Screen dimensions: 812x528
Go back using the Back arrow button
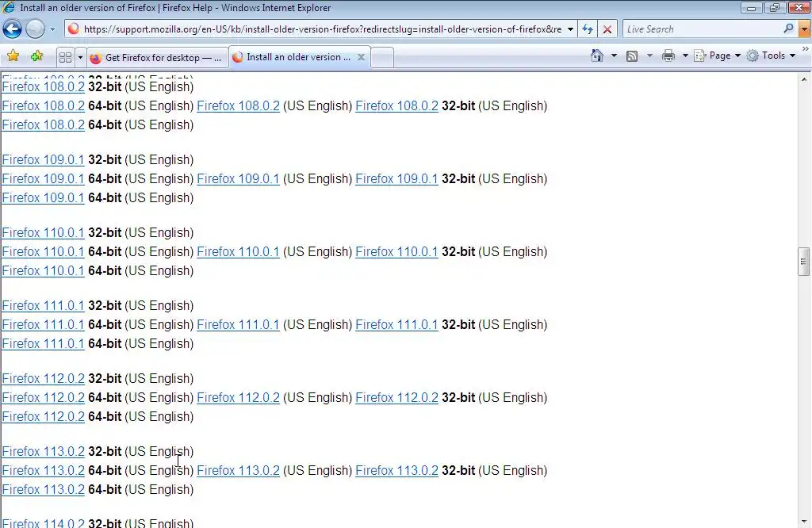(x=13, y=29)
